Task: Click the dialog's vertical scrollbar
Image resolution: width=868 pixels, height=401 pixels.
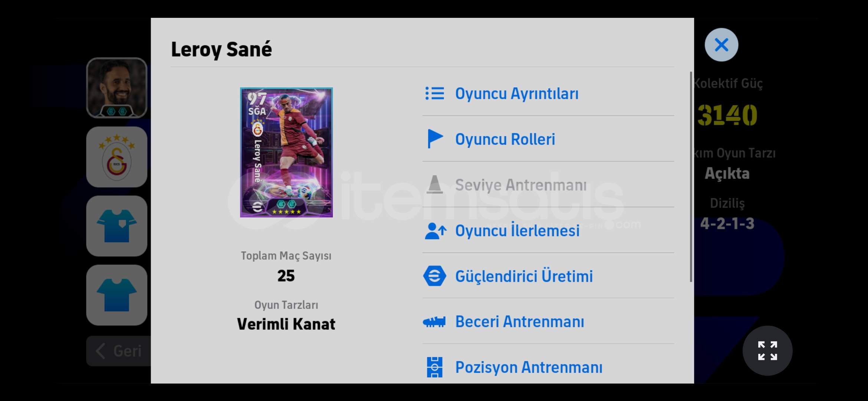Action: pyautogui.click(x=691, y=177)
